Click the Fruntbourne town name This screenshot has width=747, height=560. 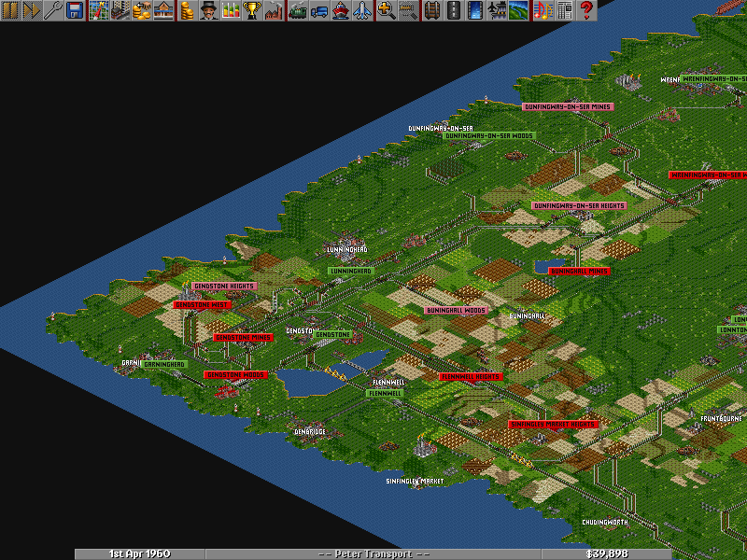click(x=721, y=418)
